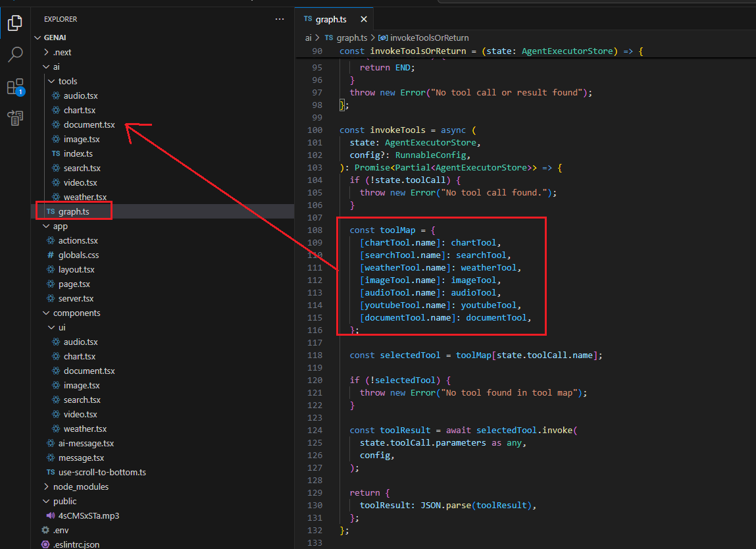Screen dimensions: 756x549
Task: Open index.ts in the tools folder
Action: (x=78, y=153)
